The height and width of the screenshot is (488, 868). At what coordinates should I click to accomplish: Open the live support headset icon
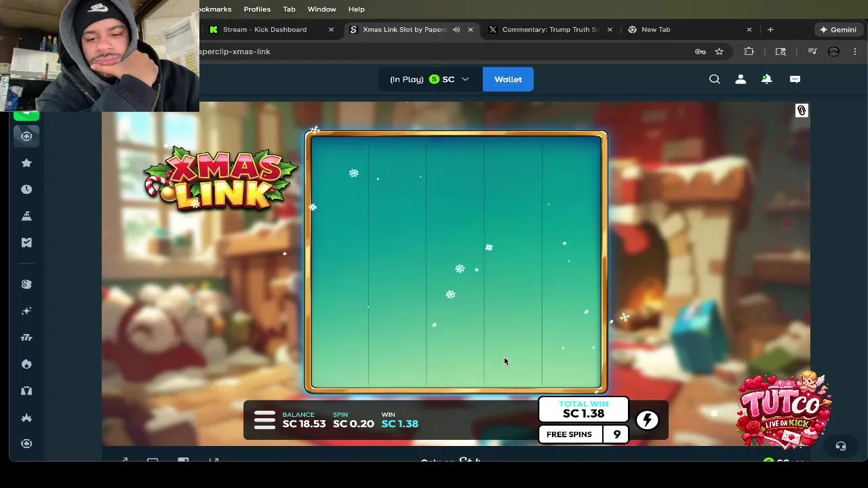[841, 446]
